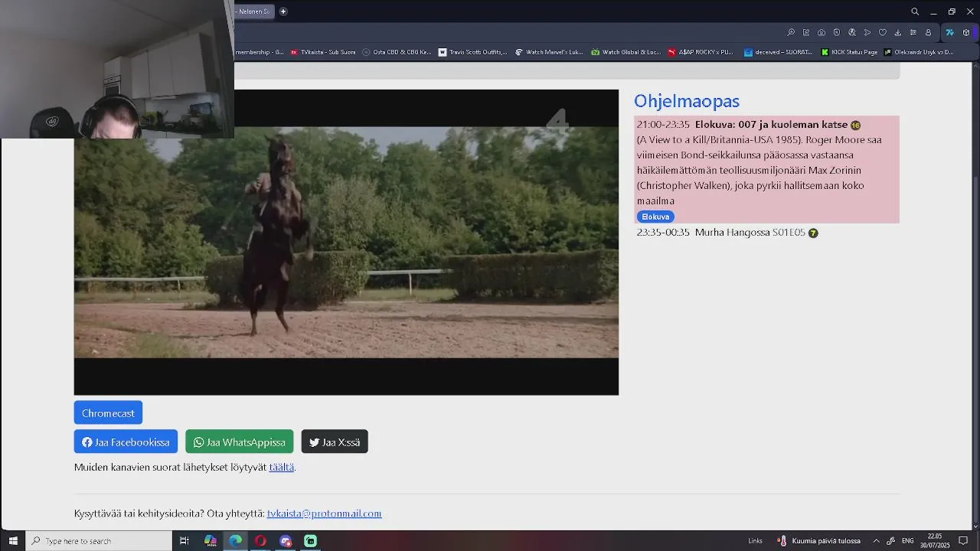This screenshot has width=980, height=551.
Task: Click the power/network tray icon
Action: (x=890, y=541)
